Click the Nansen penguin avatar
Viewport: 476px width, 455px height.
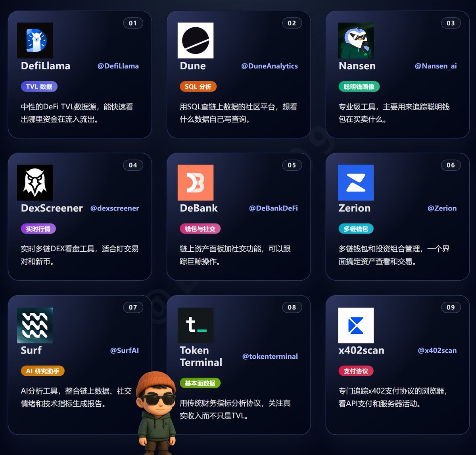click(x=356, y=40)
